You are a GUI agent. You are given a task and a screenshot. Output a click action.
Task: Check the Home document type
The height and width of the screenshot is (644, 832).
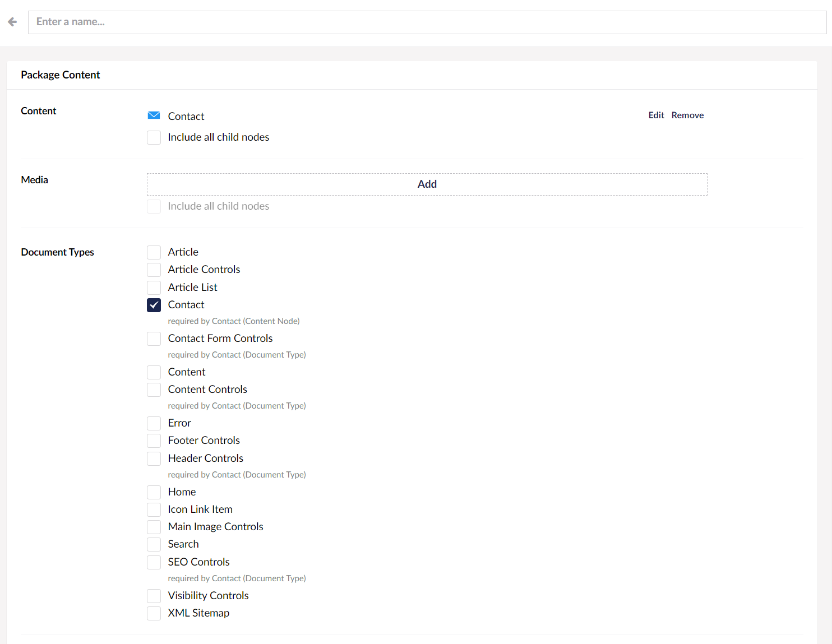(x=154, y=492)
